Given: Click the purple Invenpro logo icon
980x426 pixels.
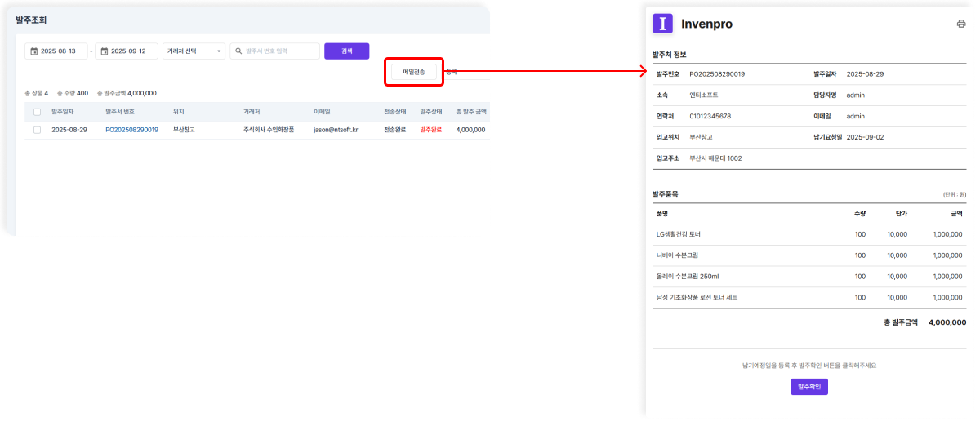Looking at the screenshot, I should point(662,23).
